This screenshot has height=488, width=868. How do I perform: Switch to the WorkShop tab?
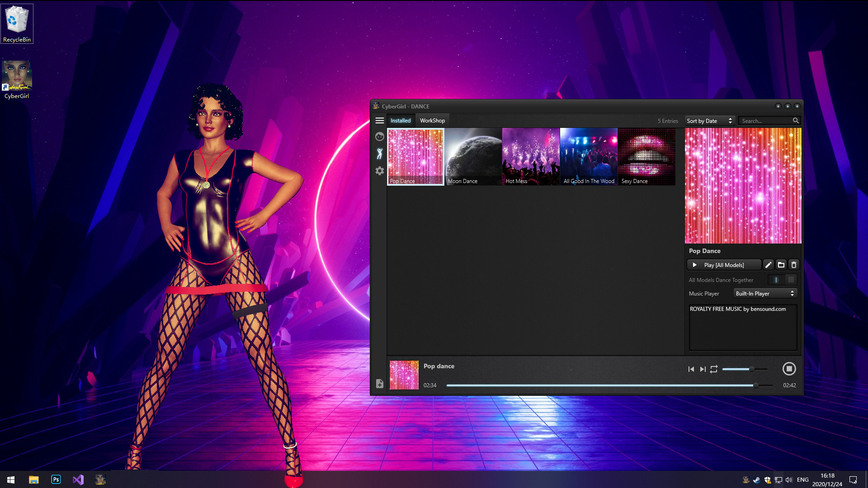click(x=432, y=120)
